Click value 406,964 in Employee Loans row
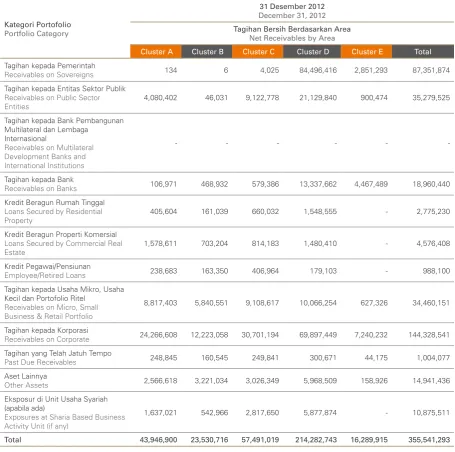 coord(265,271)
